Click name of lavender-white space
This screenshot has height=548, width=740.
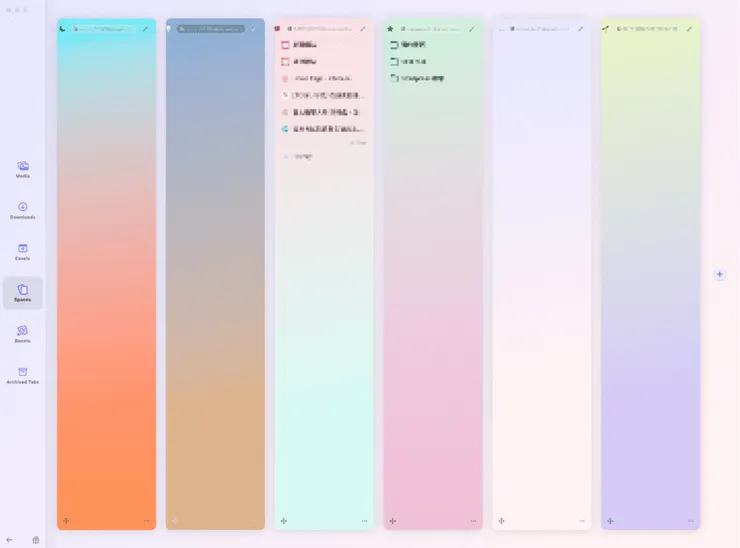click(539, 29)
